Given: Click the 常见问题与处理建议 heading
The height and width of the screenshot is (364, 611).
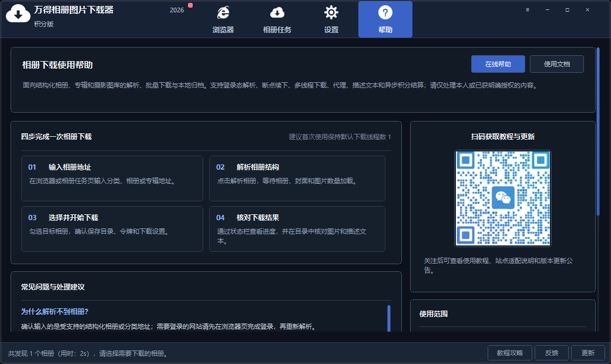Looking at the screenshot, I should pyautogui.click(x=53, y=287).
